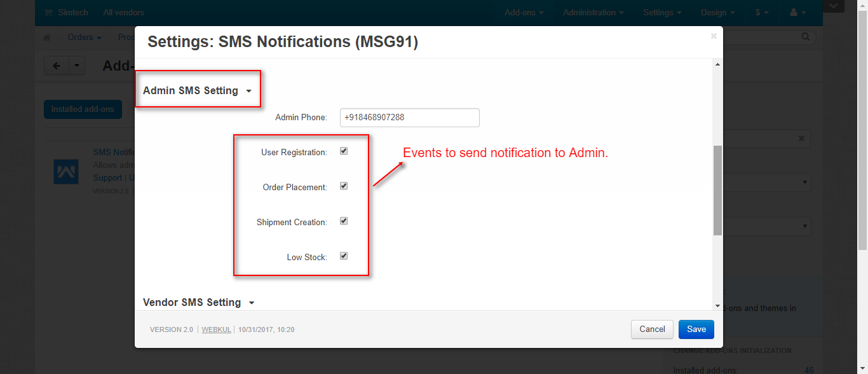Click the search magnifier icon

click(x=806, y=38)
